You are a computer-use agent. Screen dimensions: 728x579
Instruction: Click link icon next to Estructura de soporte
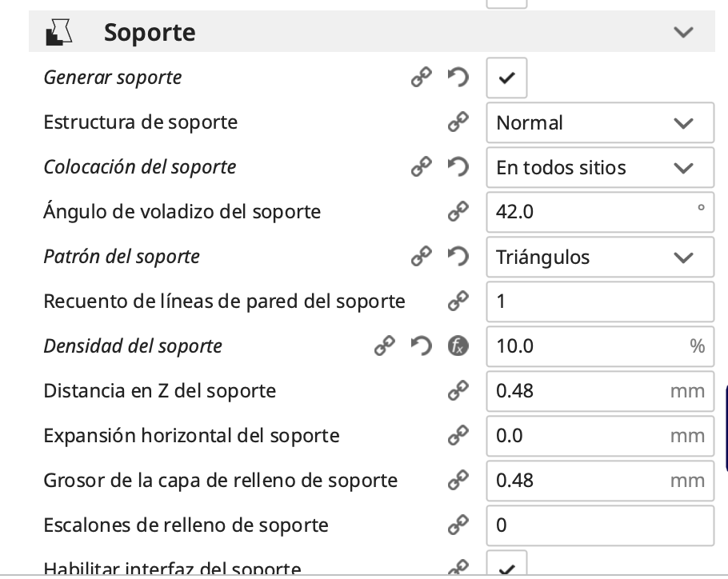[458, 122]
